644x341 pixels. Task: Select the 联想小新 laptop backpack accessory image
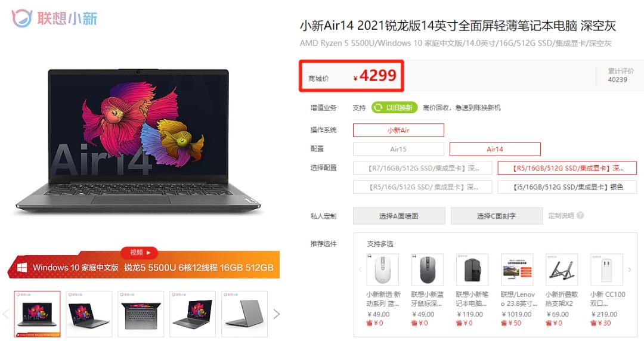coord(472,269)
